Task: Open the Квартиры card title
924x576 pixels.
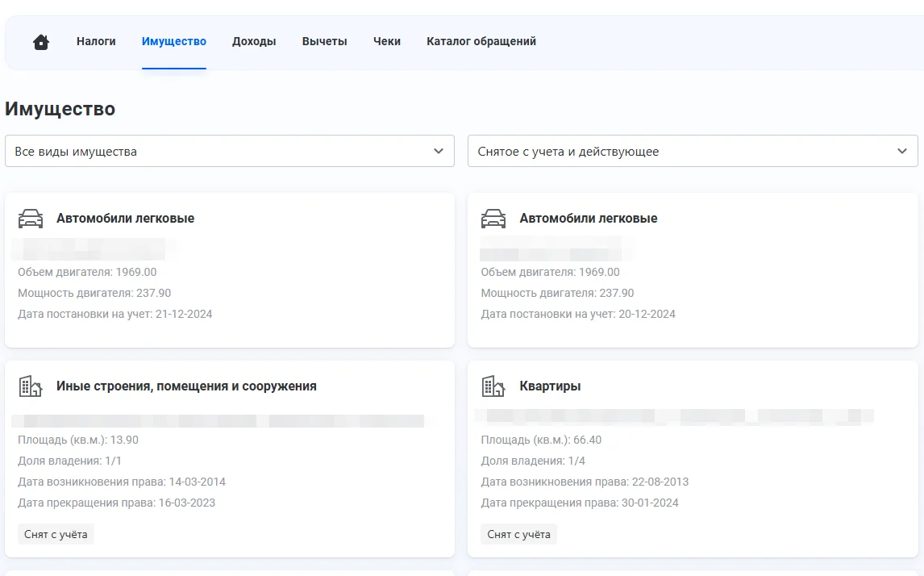Action: pos(550,386)
